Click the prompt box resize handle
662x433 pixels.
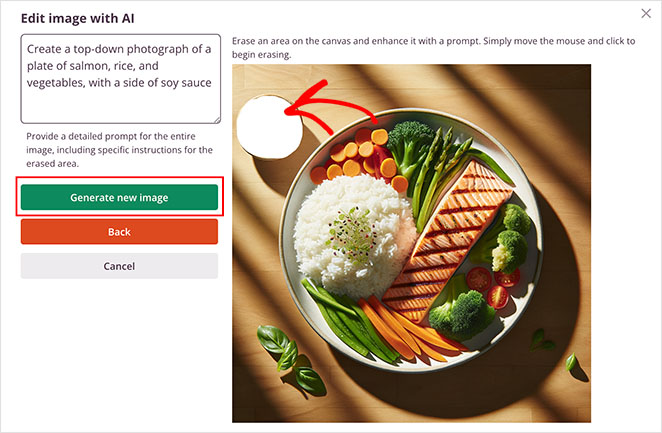[x=217, y=120]
